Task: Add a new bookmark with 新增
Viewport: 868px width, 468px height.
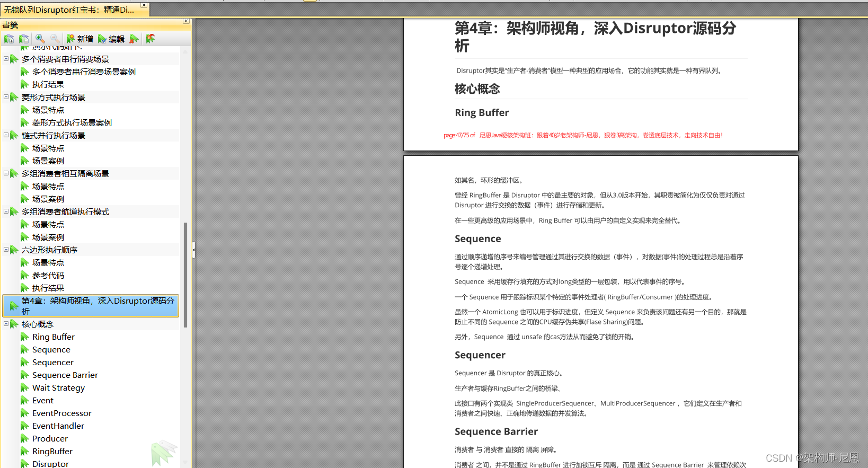Action: point(79,39)
